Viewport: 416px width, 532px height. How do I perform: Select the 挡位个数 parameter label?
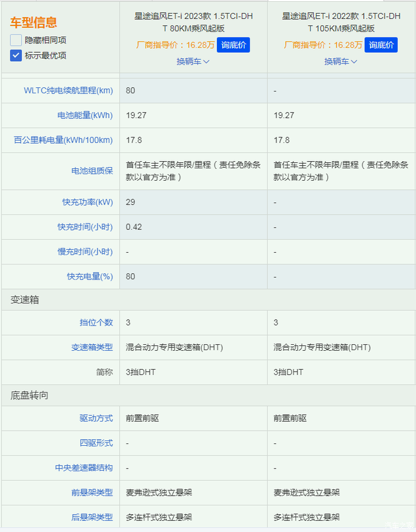(x=96, y=322)
